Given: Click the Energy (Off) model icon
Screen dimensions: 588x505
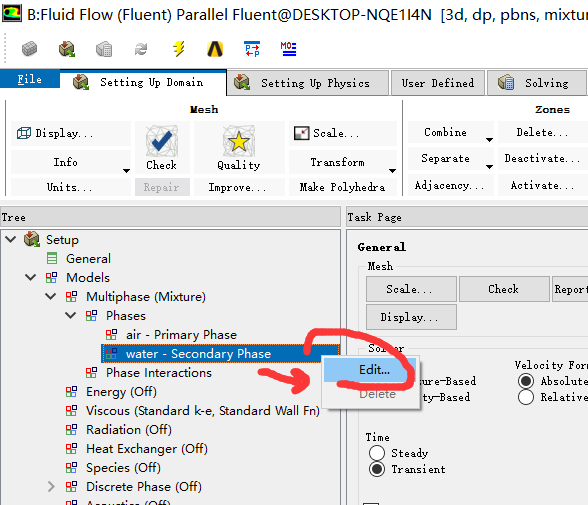Looking at the screenshot, I should tap(71, 391).
